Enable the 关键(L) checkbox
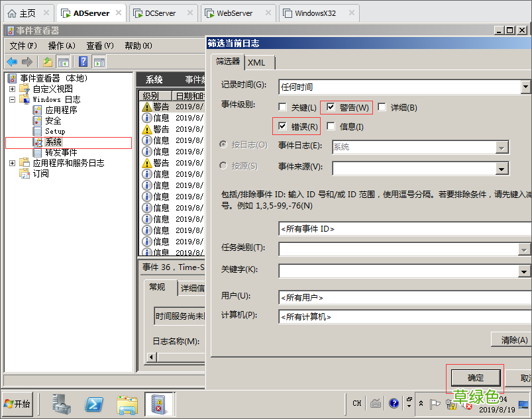 click(x=283, y=107)
